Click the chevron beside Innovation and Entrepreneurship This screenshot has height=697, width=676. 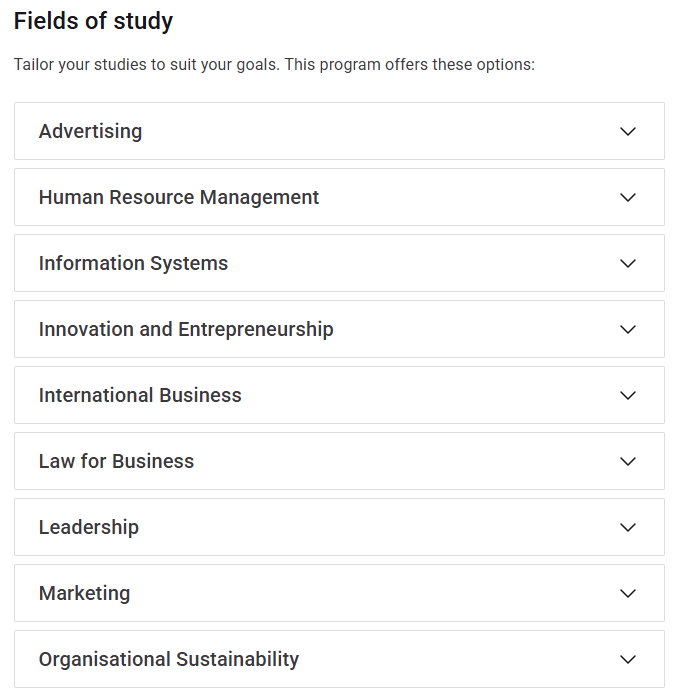click(x=628, y=329)
